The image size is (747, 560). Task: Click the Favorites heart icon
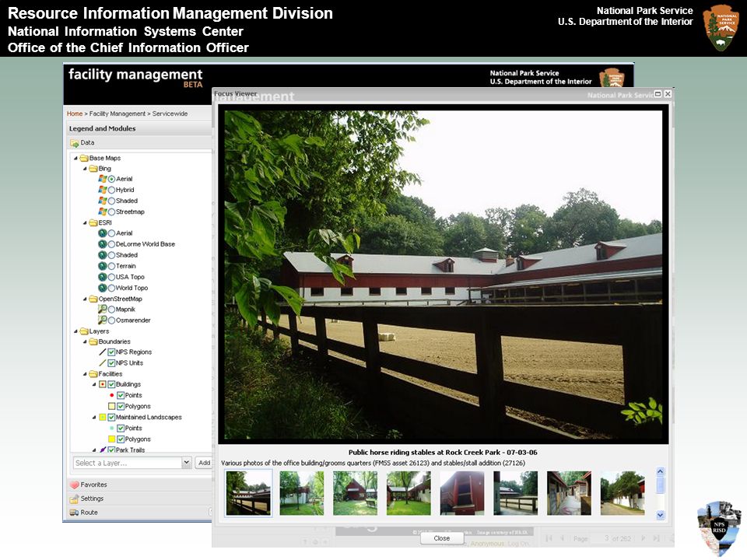pyautogui.click(x=75, y=485)
